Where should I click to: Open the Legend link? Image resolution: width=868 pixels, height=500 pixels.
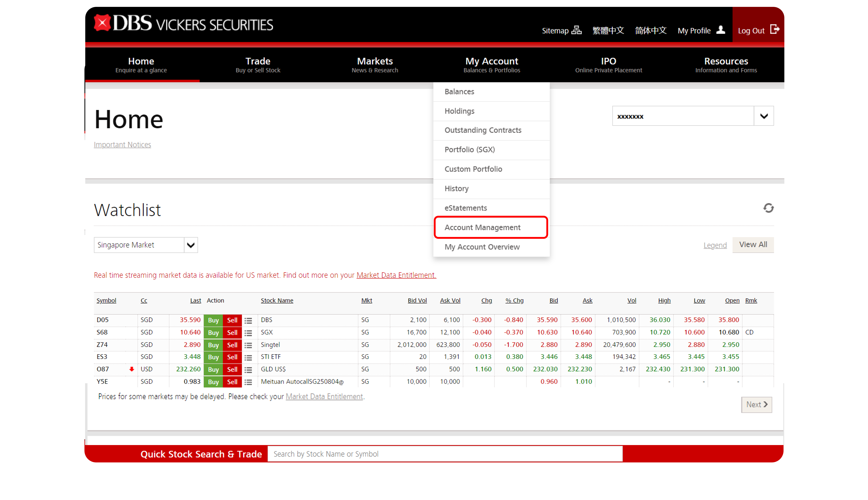click(715, 245)
